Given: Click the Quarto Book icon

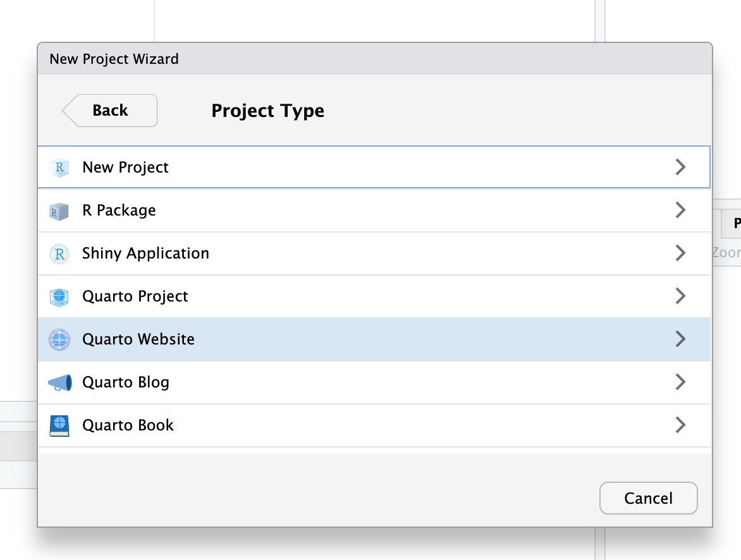Looking at the screenshot, I should (59, 426).
